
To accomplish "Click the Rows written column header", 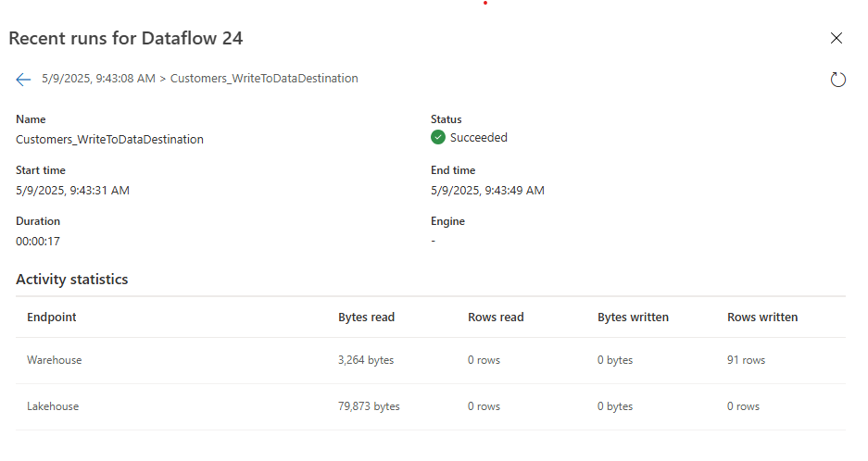I will (762, 318).
